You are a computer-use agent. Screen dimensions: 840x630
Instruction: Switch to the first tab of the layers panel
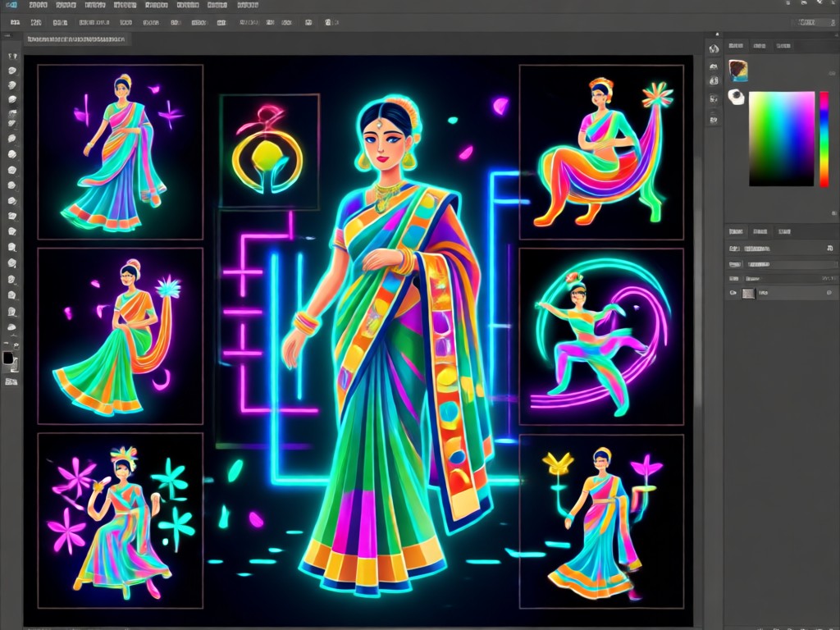pyautogui.click(x=736, y=231)
